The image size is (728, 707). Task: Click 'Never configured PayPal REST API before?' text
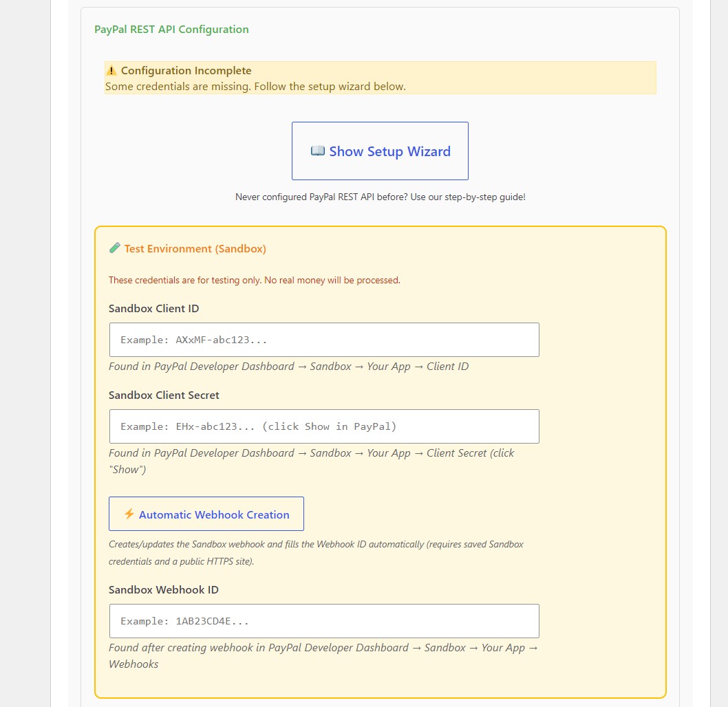point(381,197)
